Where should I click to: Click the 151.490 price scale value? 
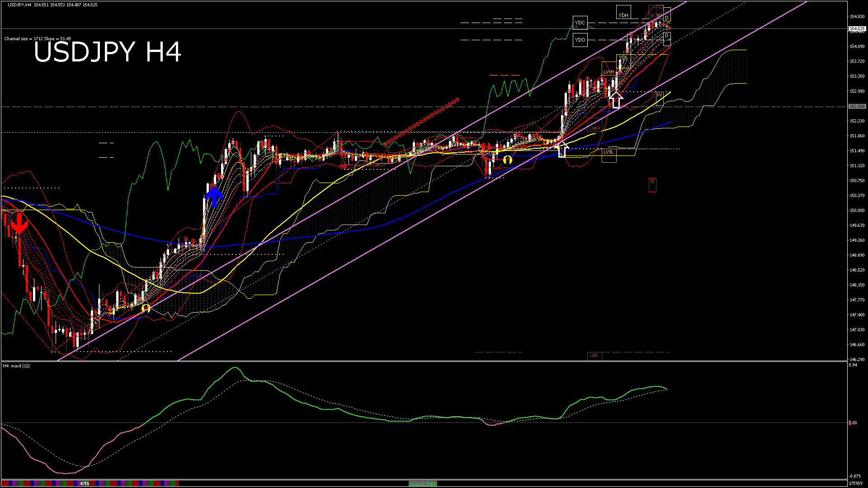(857, 151)
